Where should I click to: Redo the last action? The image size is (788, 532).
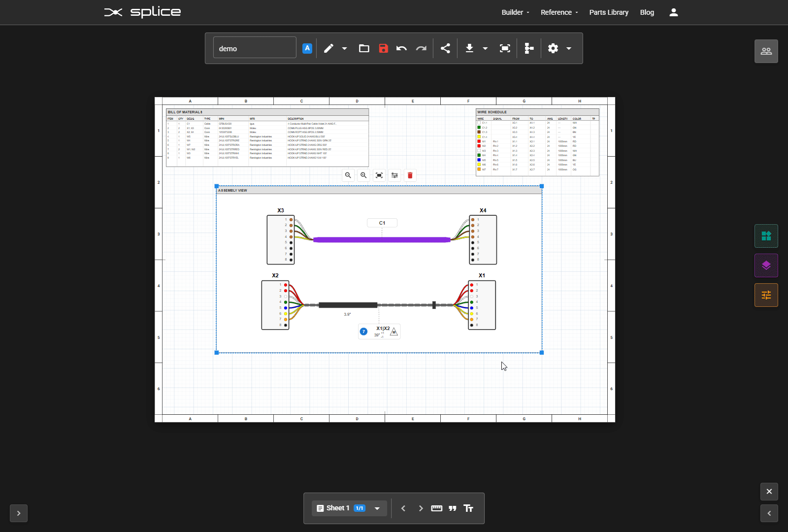coord(421,48)
